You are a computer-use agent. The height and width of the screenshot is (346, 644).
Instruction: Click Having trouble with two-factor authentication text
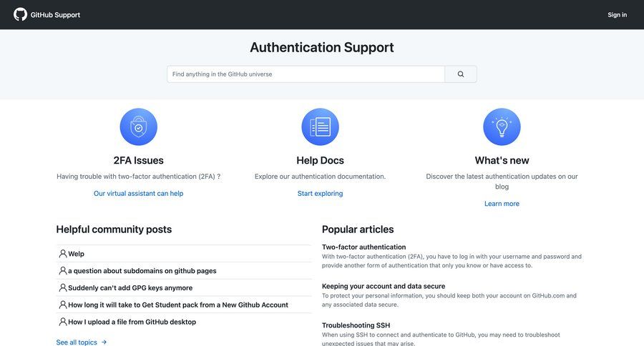138,177
